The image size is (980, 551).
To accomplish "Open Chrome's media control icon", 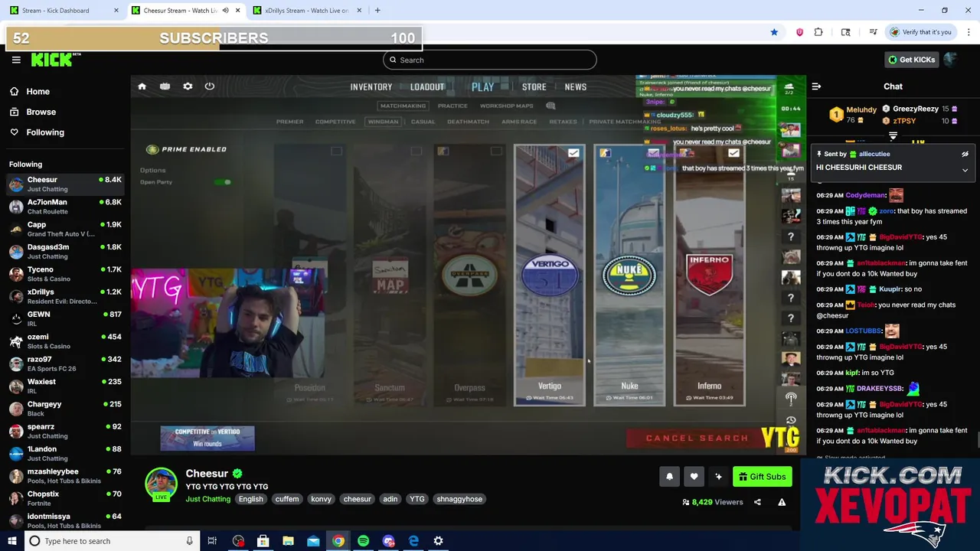I will pyautogui.click(x=873, y=32).
